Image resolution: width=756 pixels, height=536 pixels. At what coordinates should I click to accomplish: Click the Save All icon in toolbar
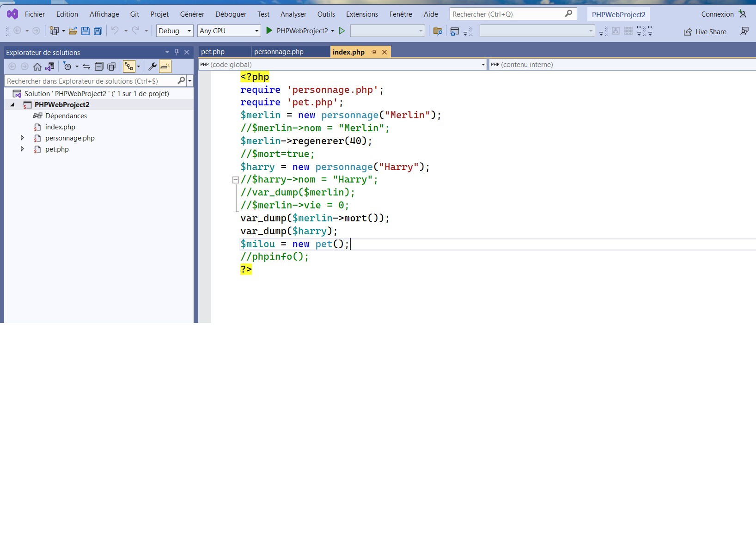(x=98, y=31)
